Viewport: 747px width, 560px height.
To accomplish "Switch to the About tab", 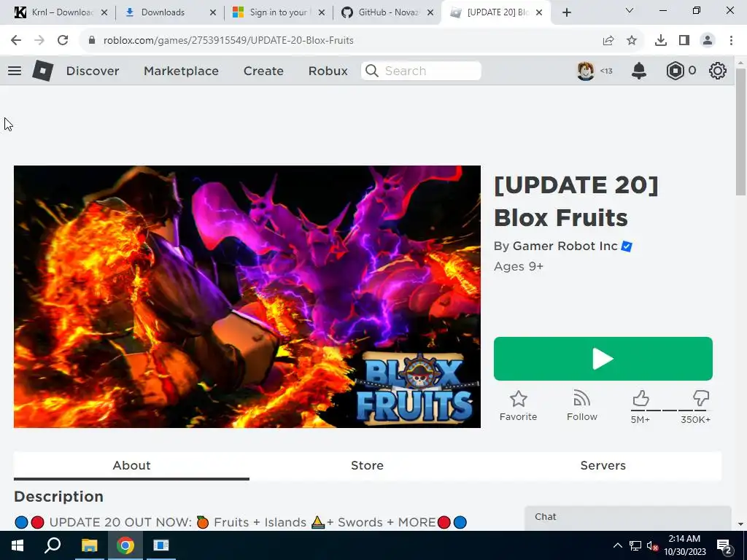I will pos(131,465).
